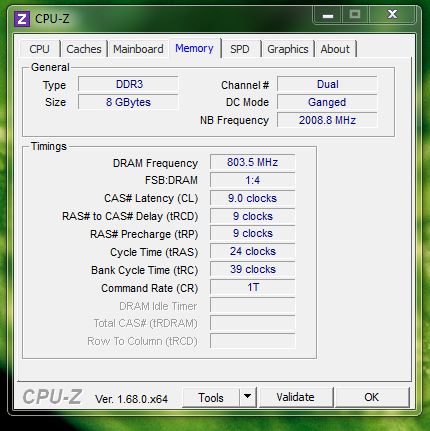This screenshot has height=431, width=430.
Task: Click the 803.5 MHz DRAM Frequency value
Action: [252, 162]
